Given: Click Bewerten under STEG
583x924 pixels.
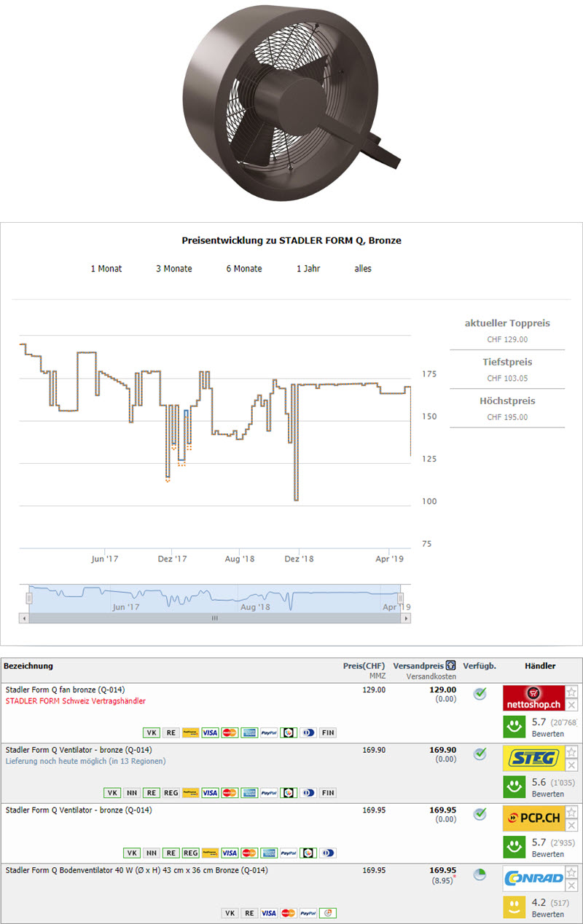Looking at the screenshot, I should (547, 794).
